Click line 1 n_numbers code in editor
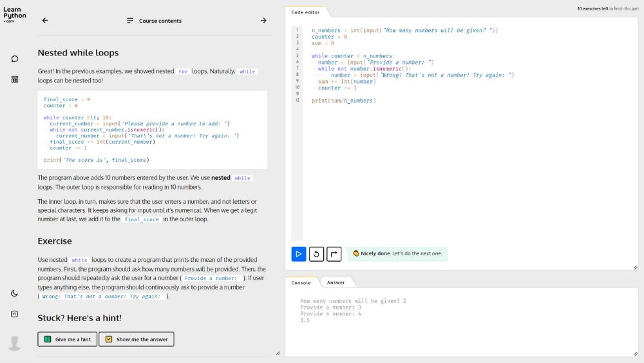This screenshot has width=644, height=363. coord(404,30)
